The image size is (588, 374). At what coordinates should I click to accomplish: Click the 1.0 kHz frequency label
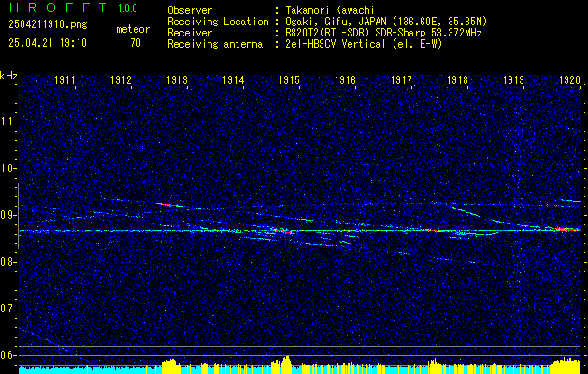(7, 168)
